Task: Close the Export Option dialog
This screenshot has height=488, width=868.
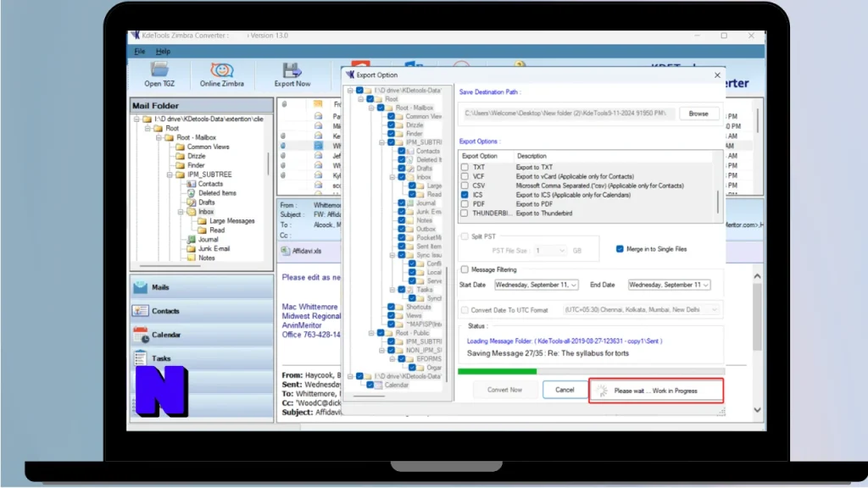Action: pos(717,75)
